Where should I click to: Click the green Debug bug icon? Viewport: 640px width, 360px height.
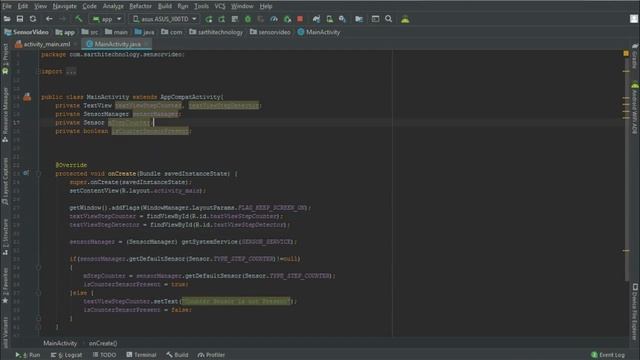[248, 19]
